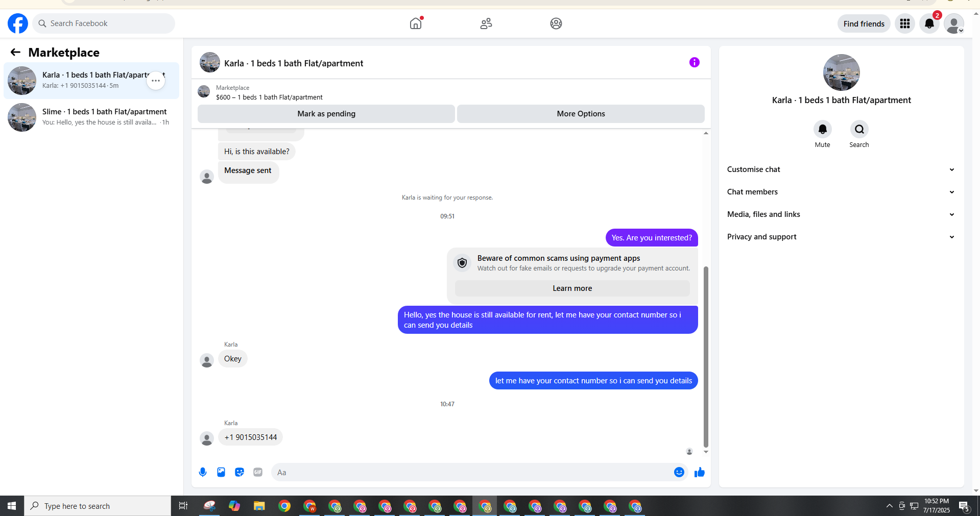980x516 pixels.
Task: Show hidden system tray icons
Action: pyautogui.click(x=889, y=506)
